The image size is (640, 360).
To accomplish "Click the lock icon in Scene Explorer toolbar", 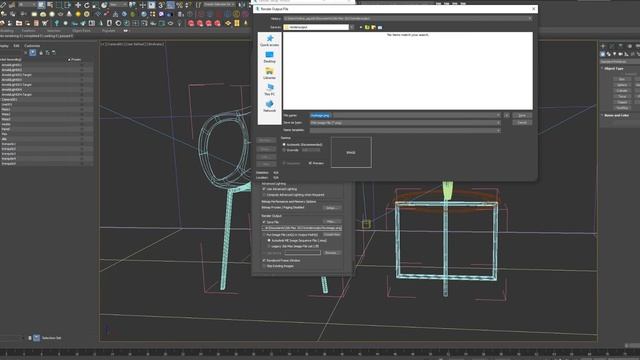I will click(x=41, y=53).
